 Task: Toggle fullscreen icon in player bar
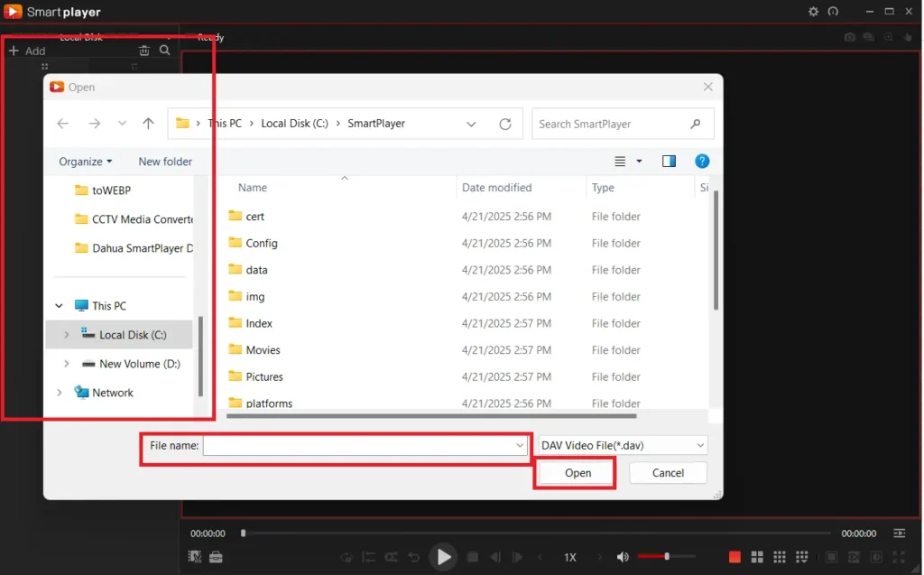899,557
